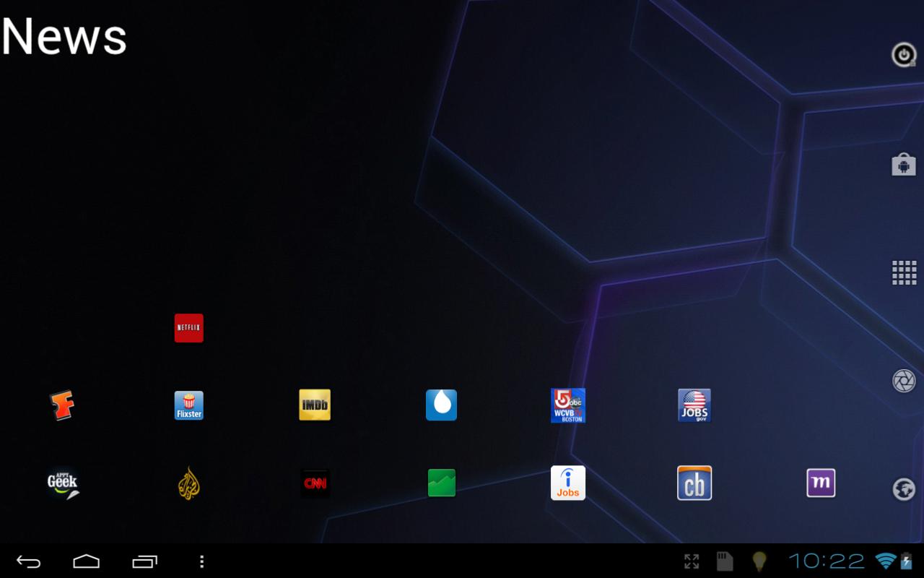Tap the fullscreen expand arrows icon
Viewport: 924px width, 578px height.
point(692,561)
